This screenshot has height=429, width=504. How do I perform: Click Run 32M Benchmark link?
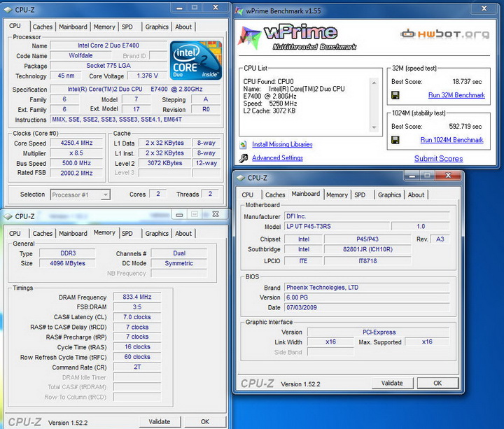click(x=456, y=95)
